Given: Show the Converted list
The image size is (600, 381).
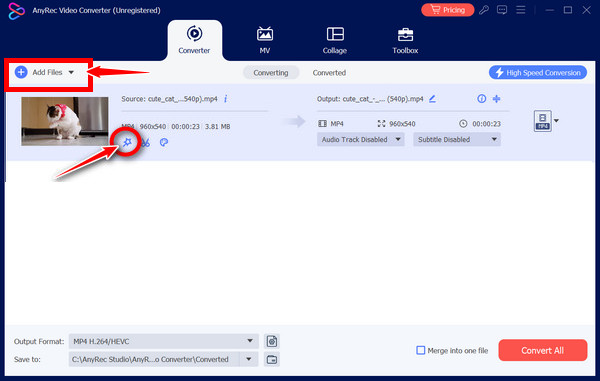Looking at the screenshot, I should [x=329, y=73].
